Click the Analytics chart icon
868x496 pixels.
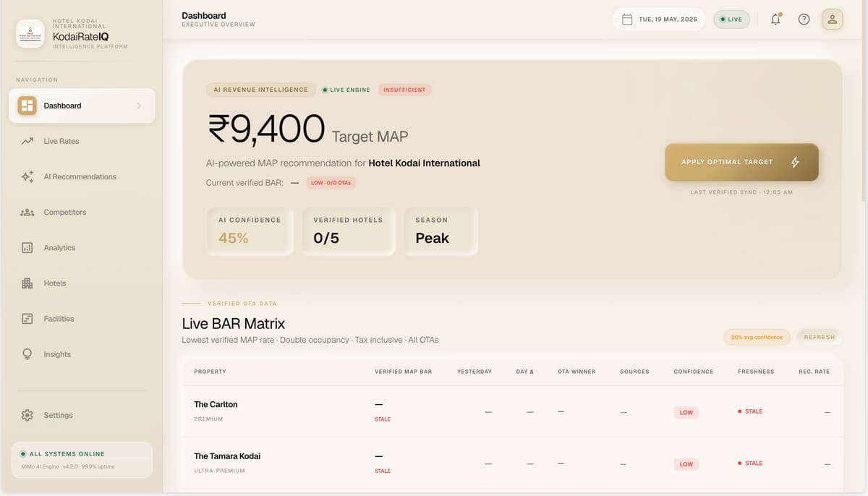coord(27,247)
